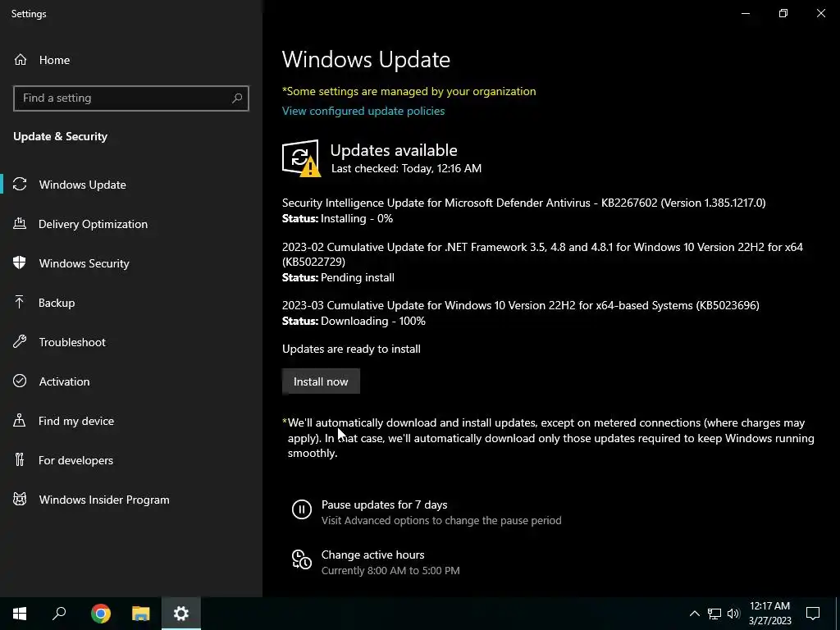The image size is (840, 630).
Task: Click the Delivery Optimization icon
Action: [x=20, y=223]
